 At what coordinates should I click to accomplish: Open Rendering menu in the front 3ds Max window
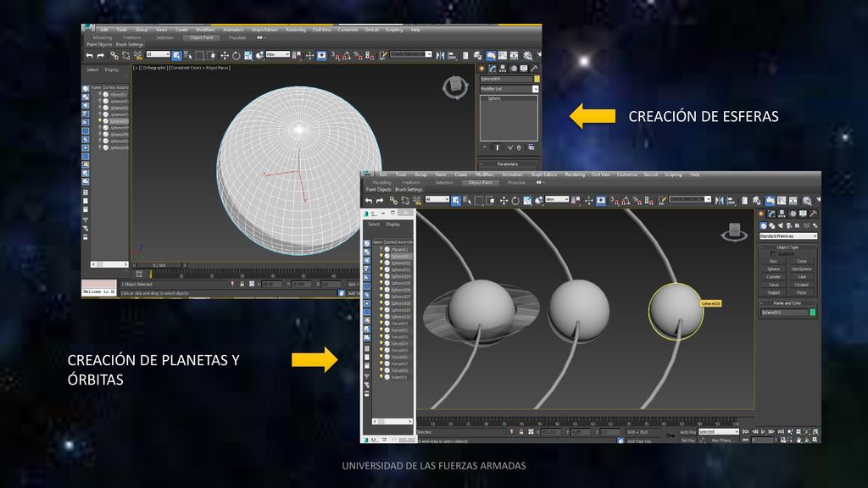point(575,175)
